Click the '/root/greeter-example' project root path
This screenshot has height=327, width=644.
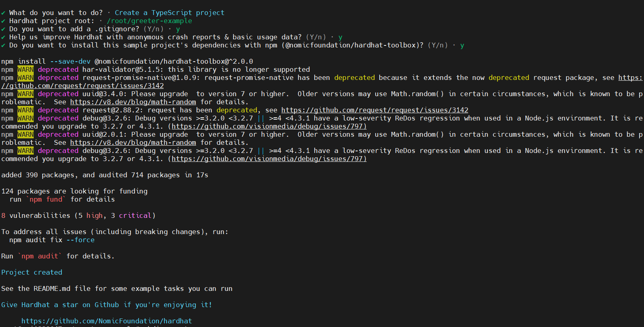[x=149, y=21]
